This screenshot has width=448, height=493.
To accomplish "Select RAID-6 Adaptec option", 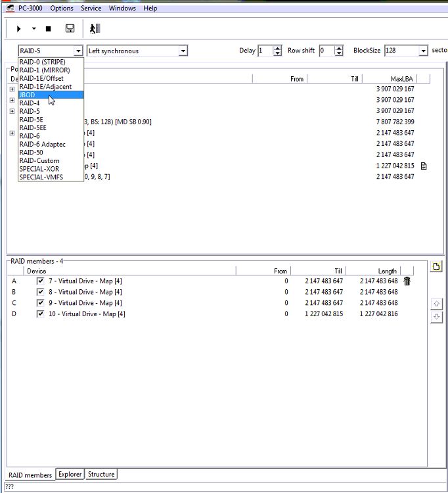I will click(x=51, y=145).
